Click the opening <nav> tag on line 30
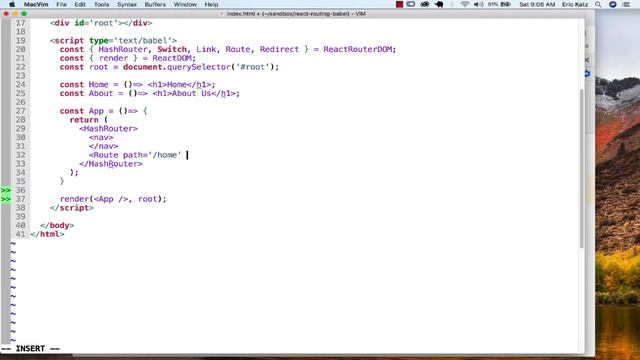The width and height of the screenshot is (640, 360). (101, 138)
